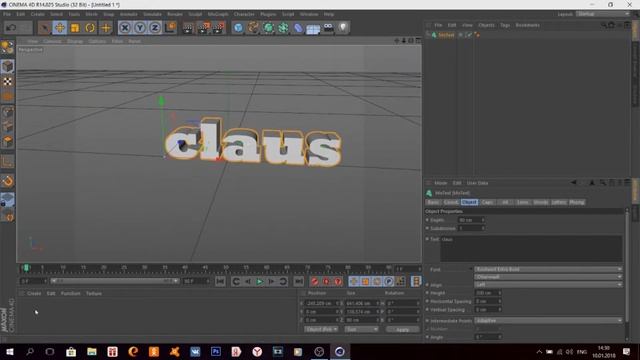The width and height of the screenshot is (640, 360).
Task: Add a camera object
Action: [328, 28]
